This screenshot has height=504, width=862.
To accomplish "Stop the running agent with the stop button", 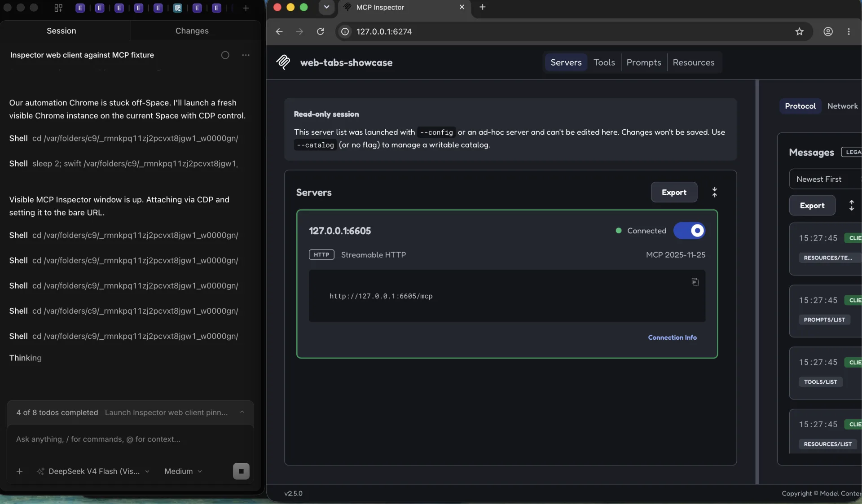I will point(241,471).
